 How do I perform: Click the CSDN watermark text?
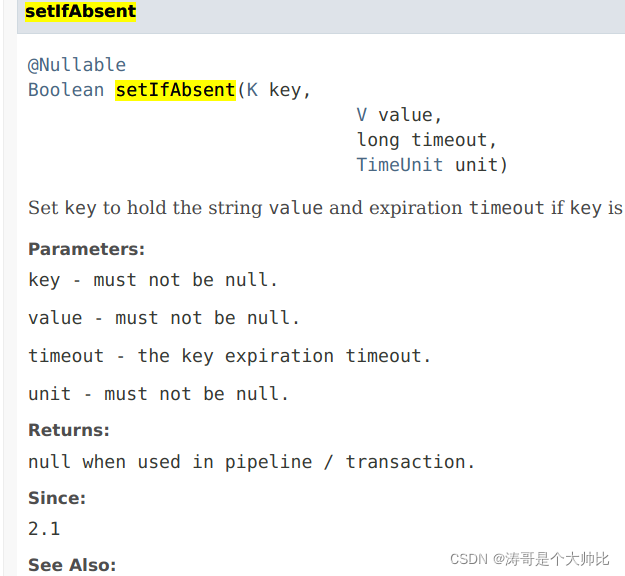pyautogui.click(x=529, y=559)
